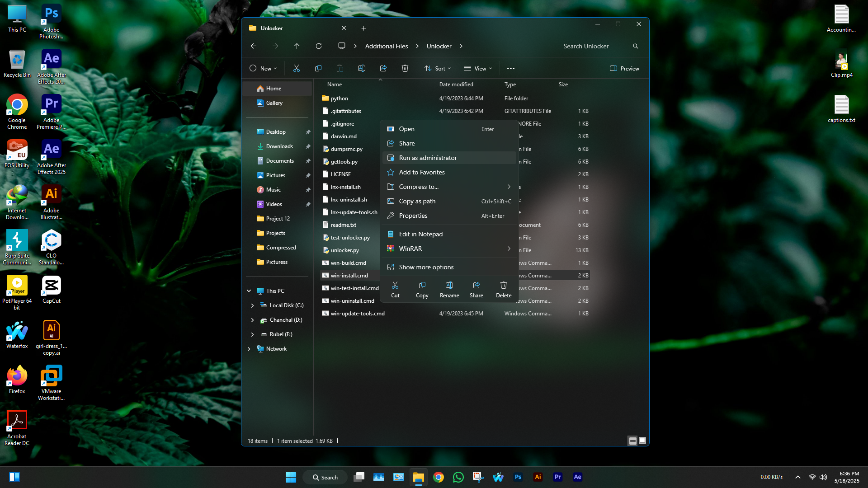Switch to details view in status bar

click(632, 441)
